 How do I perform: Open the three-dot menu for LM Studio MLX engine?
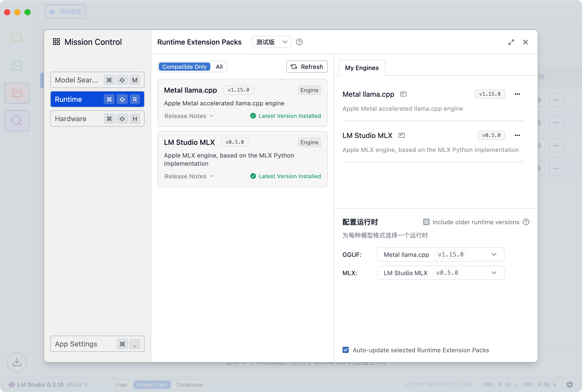coord(517,135)
